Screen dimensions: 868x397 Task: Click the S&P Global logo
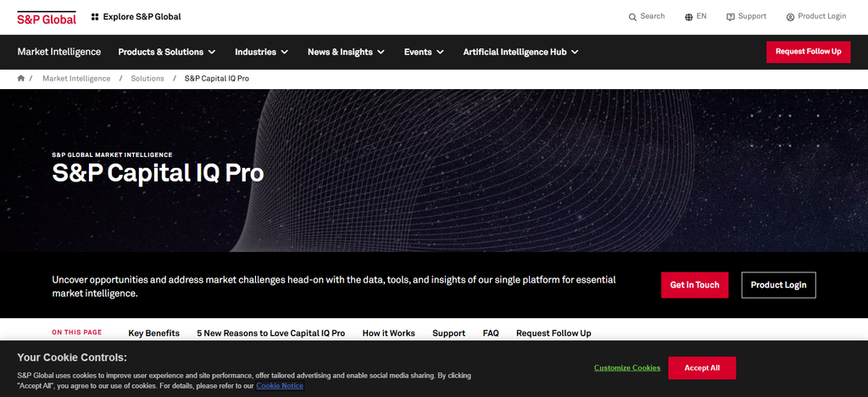click(x=47, y=17)
